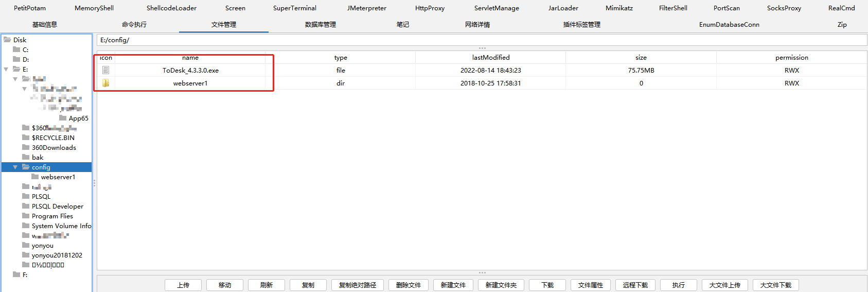
Task: Click the 删除文件 delete button
Action: pos(409,285)
